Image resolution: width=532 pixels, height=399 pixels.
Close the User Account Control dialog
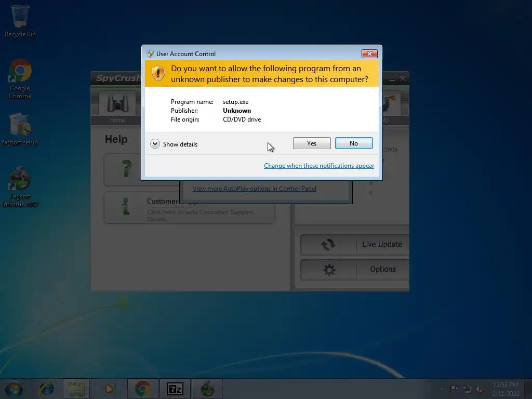click(369, 54)
